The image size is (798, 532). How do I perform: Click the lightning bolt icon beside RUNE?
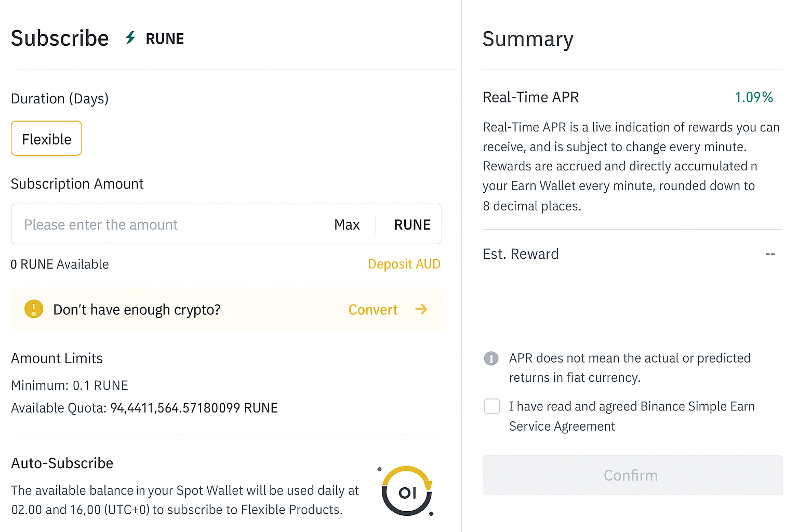click(130, 38)
